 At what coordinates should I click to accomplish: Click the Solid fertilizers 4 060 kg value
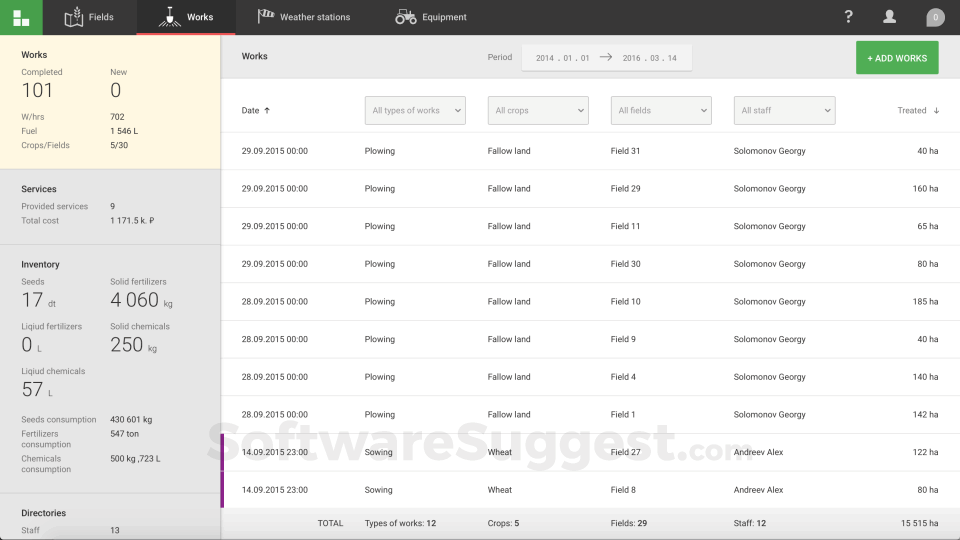[x=141, y=300]
